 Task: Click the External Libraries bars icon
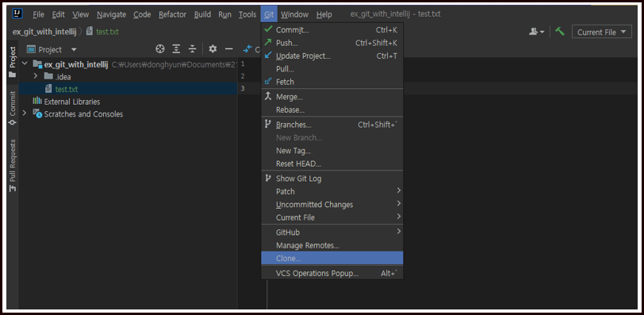coord(37,101)
